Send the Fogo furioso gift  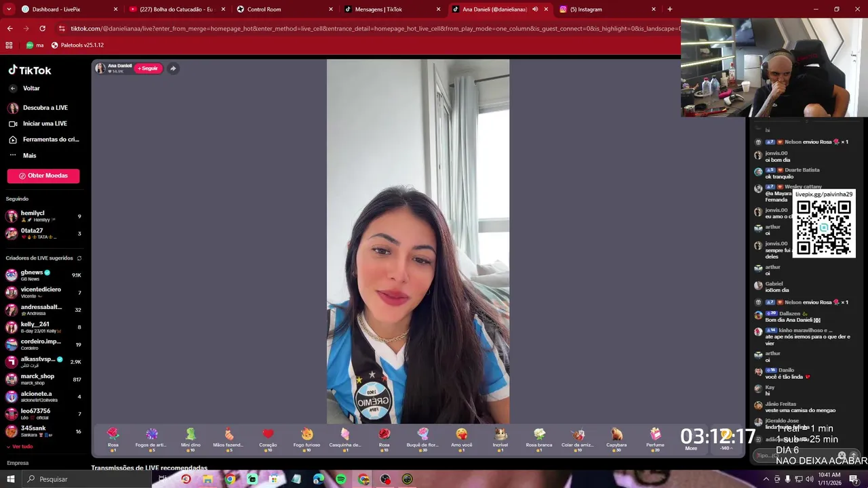pyautogui.click(x=307, y=439)
